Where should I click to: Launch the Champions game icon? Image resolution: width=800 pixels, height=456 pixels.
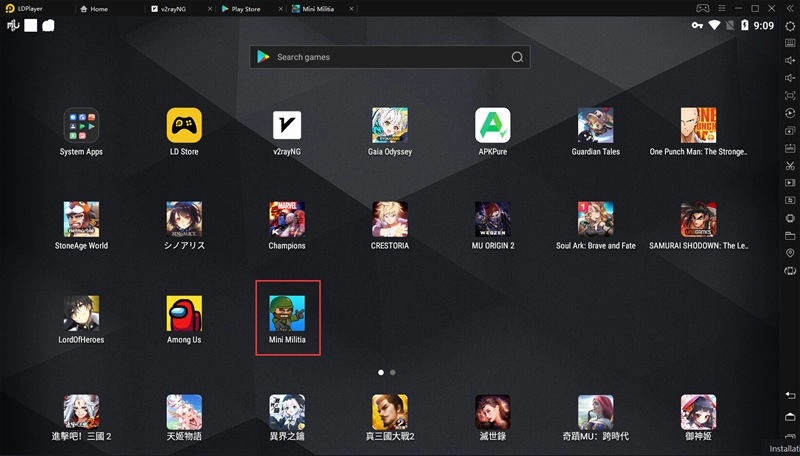(287, 220)
